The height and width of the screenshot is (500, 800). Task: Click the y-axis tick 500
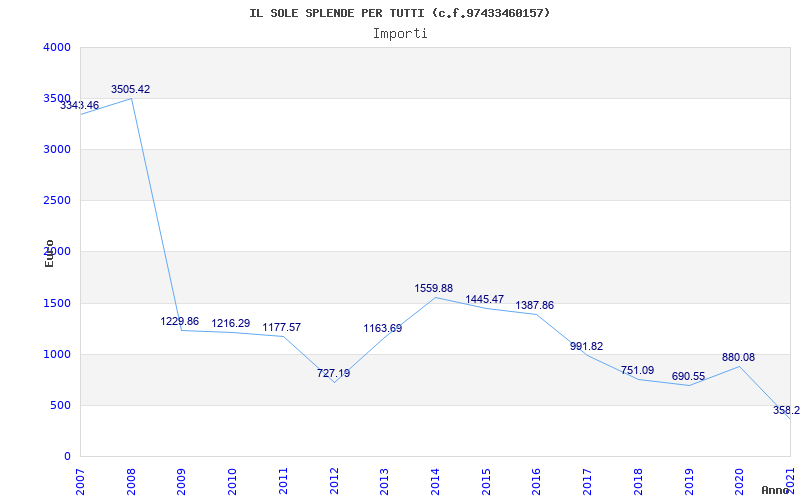60,406
